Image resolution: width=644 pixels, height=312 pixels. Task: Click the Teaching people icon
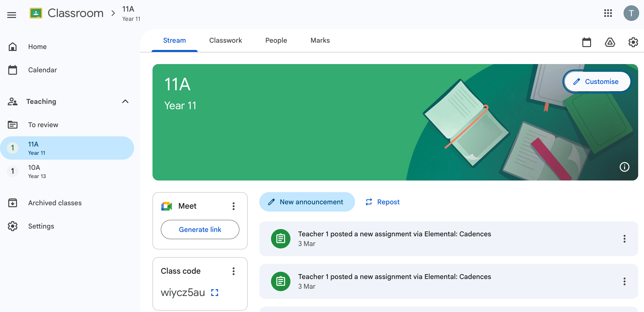(x=12, y=101)
